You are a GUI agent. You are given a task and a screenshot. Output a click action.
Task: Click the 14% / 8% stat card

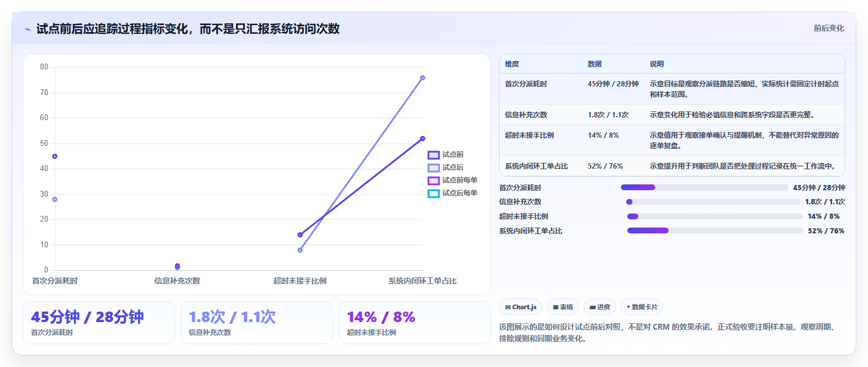pos(414,323)
